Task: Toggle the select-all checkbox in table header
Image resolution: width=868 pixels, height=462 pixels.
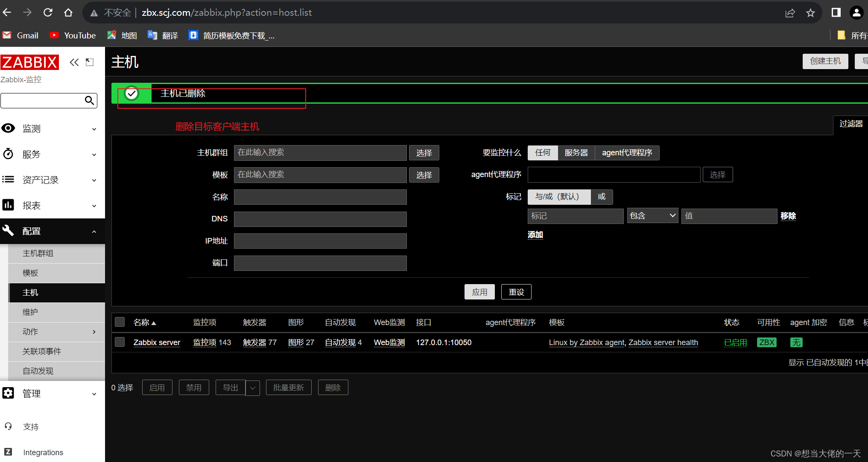Action: coord(120,322)
